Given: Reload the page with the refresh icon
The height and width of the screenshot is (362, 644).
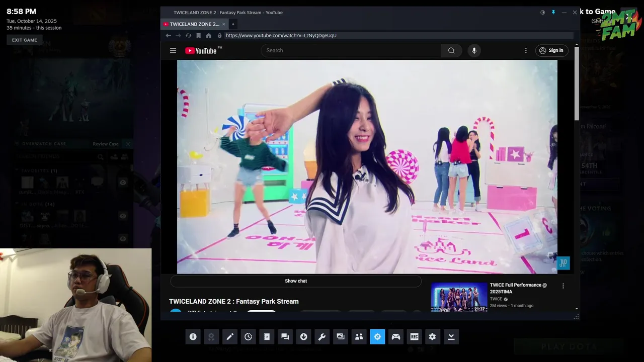Looking at the screenshot, I should 188,36.
